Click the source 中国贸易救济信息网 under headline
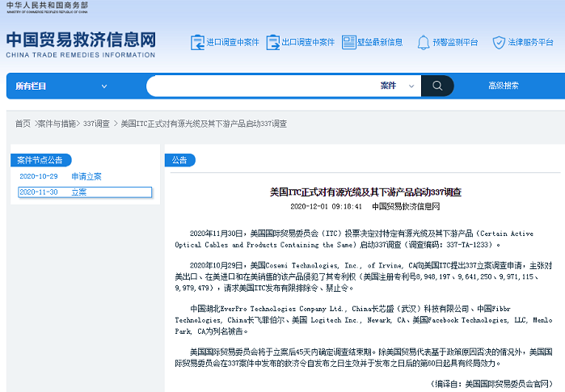565x392 pixels. [x=406, y=206]
